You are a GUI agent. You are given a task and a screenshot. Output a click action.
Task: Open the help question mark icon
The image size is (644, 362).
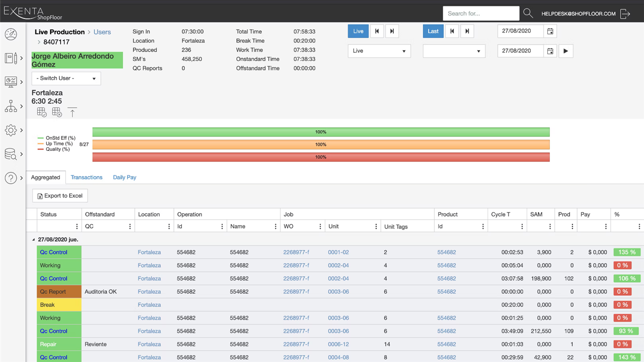11,178
